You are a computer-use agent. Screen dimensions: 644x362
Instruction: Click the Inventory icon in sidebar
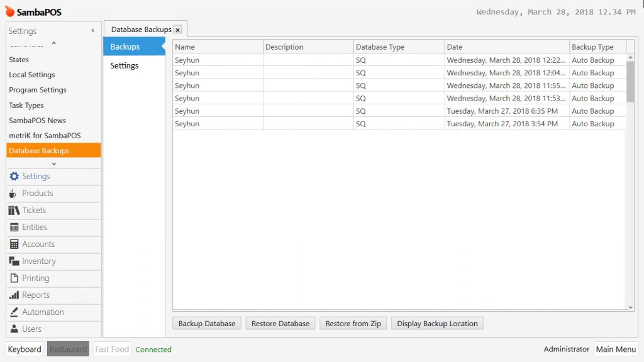tap(14, 261)
